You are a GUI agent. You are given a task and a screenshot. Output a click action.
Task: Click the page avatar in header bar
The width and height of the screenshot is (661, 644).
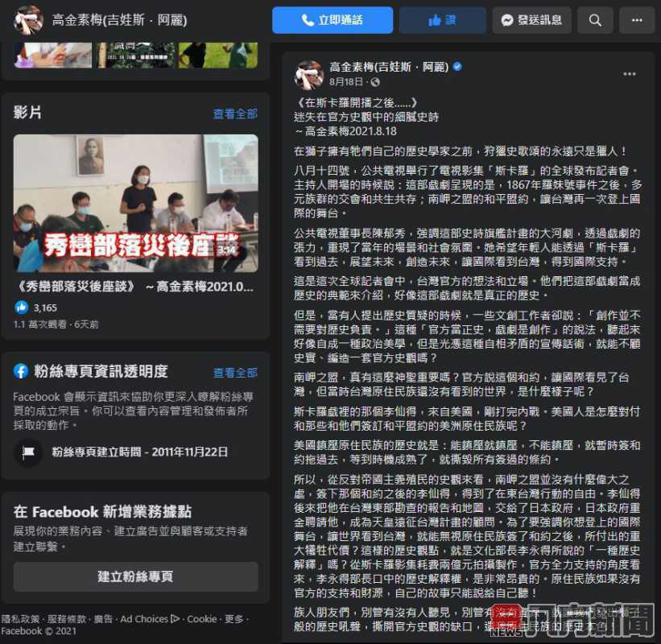pos(28,19)
